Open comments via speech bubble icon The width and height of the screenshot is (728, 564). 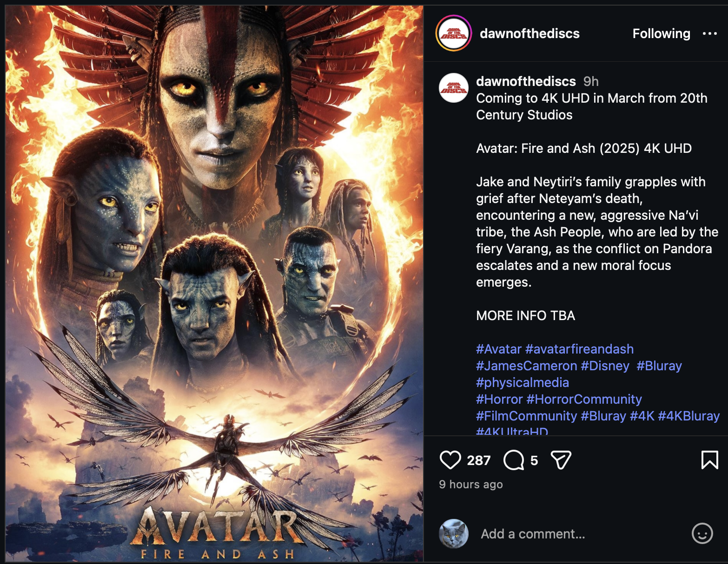tap(514, 460)
